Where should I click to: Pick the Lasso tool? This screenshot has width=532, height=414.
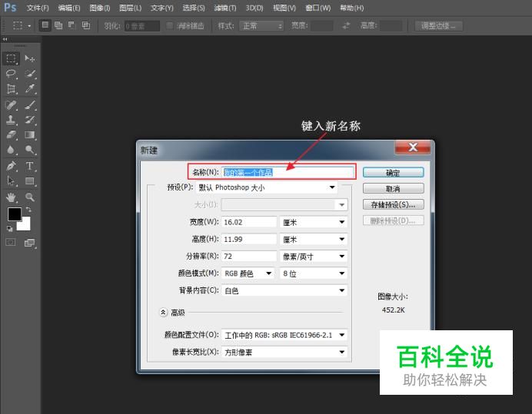click(x=11, y=74)
